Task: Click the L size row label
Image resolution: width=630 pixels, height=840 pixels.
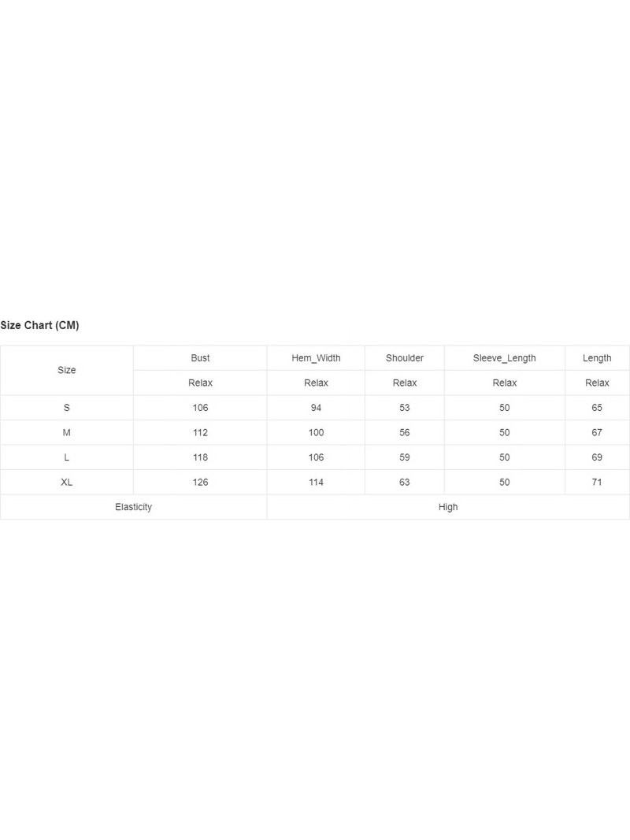Action: (x=66, y=457)
